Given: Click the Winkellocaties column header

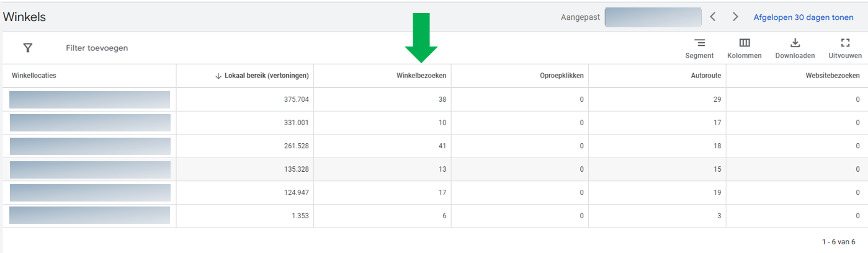Looking at the screenshot, I should coord(34,76).
